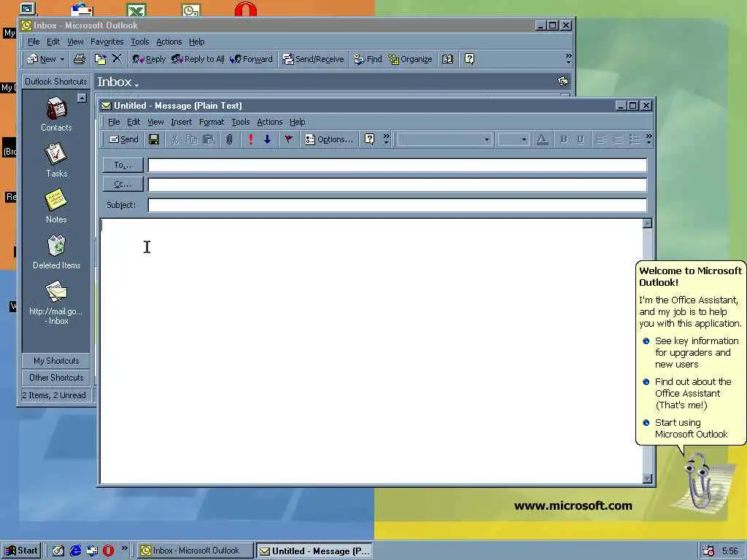
Task: Click the Cut scissors icon
Action: [175, 139]
